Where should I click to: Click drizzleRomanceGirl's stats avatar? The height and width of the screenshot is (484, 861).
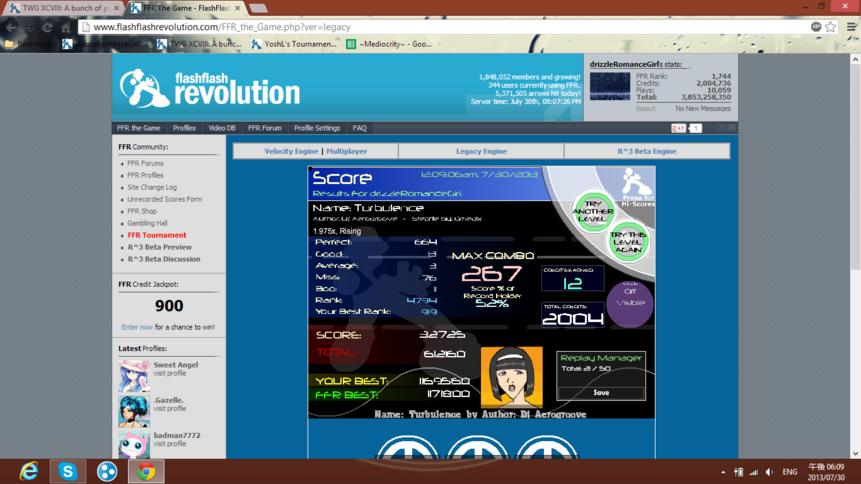click(x=610, y=86)
